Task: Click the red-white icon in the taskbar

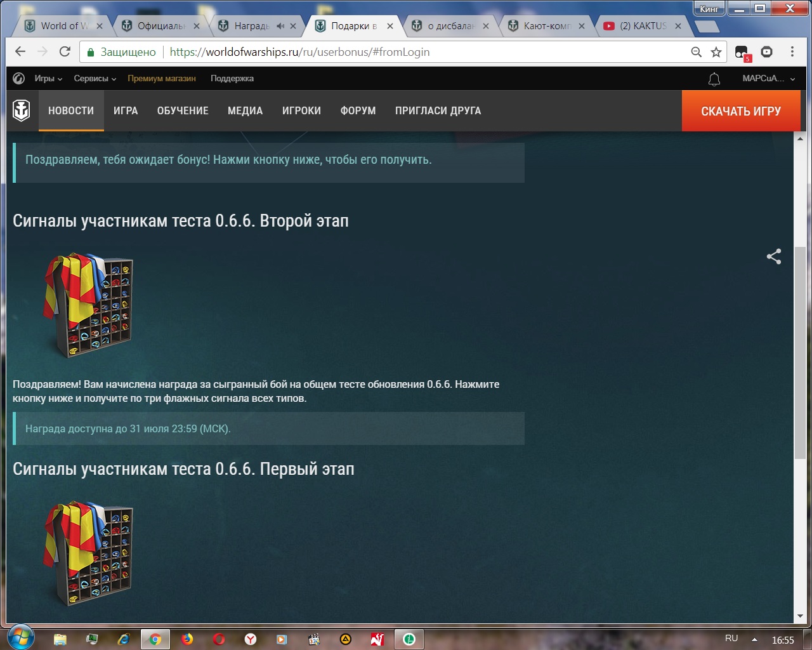Action: (377, 639)
